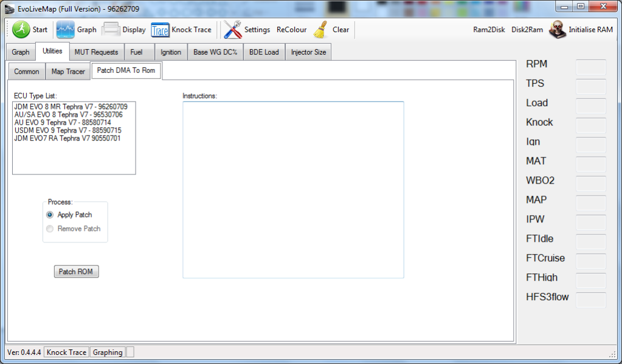Open Settings tools icon
Viewport: 622px width, 364px height.
click(x=232, y=30)
